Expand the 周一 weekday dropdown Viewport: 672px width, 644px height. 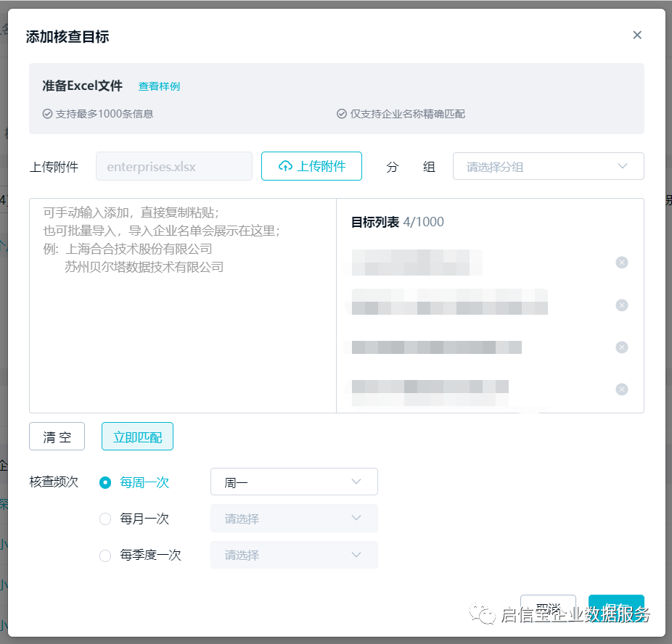click(x=293, y=482)
